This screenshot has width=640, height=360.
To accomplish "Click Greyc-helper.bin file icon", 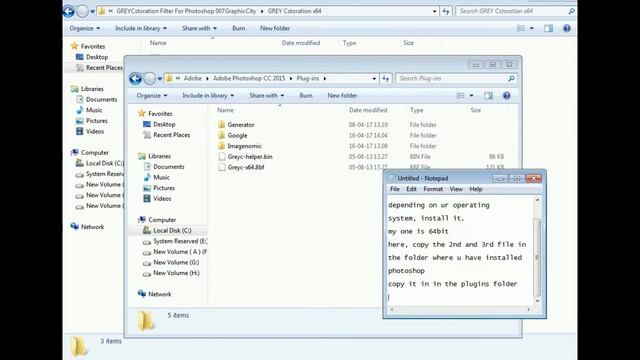I will pyautogui.click(x=222, y=156).
